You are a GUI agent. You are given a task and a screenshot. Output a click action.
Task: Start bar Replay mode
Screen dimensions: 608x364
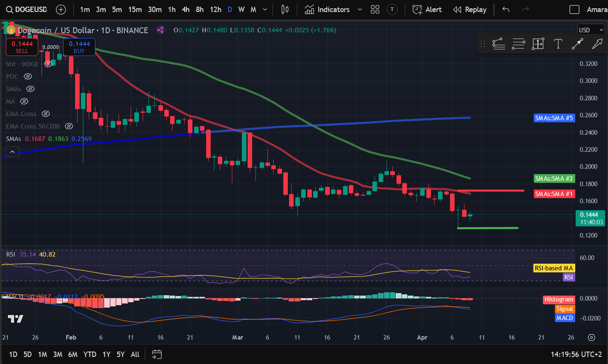click(470, 10)
